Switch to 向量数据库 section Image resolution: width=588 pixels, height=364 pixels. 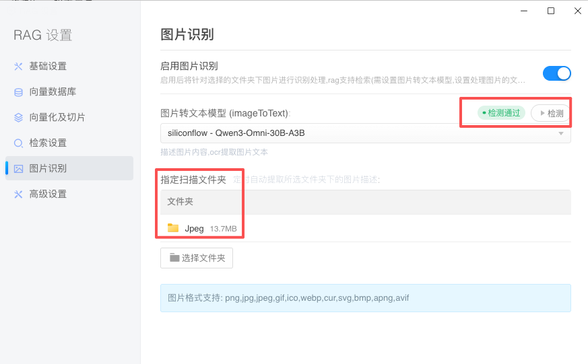53,92
